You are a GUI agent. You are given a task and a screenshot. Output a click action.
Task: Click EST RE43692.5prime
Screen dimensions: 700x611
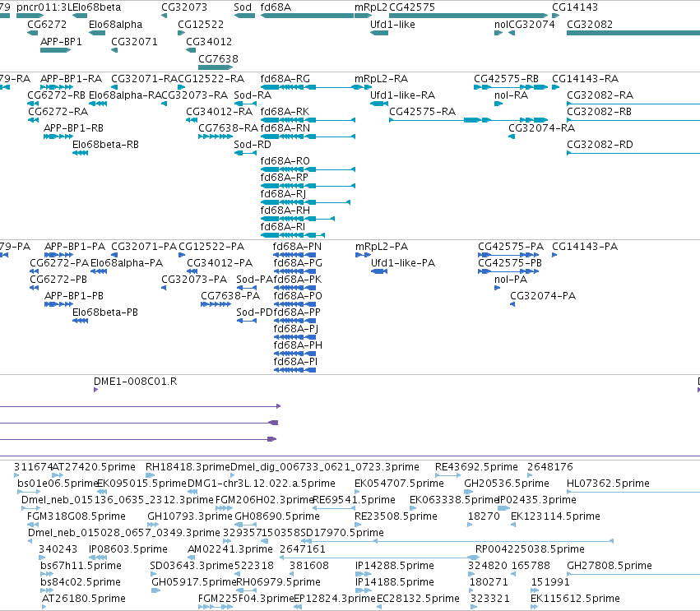[x=476, y=467]
